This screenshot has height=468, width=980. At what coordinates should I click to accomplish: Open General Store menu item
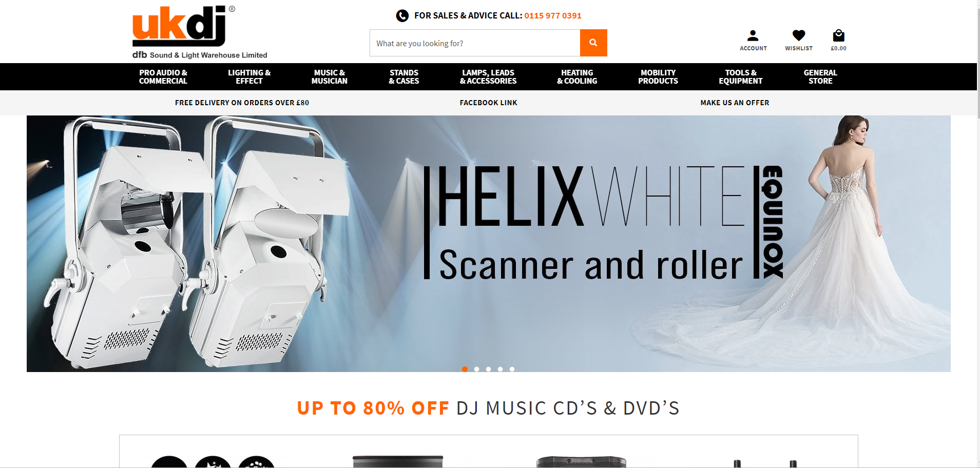820,77
